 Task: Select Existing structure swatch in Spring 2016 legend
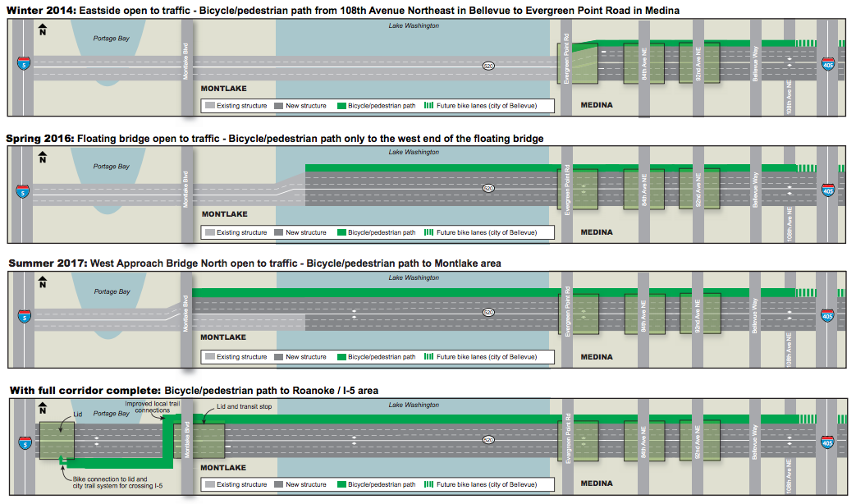(210, 232)
